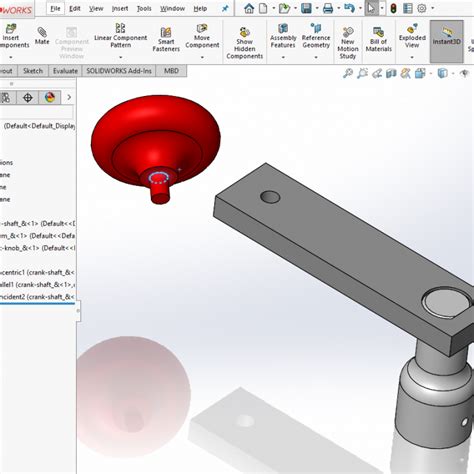
Task: Expand more manager tabs with chevron arrow
Action: click(x=69, y=97)
